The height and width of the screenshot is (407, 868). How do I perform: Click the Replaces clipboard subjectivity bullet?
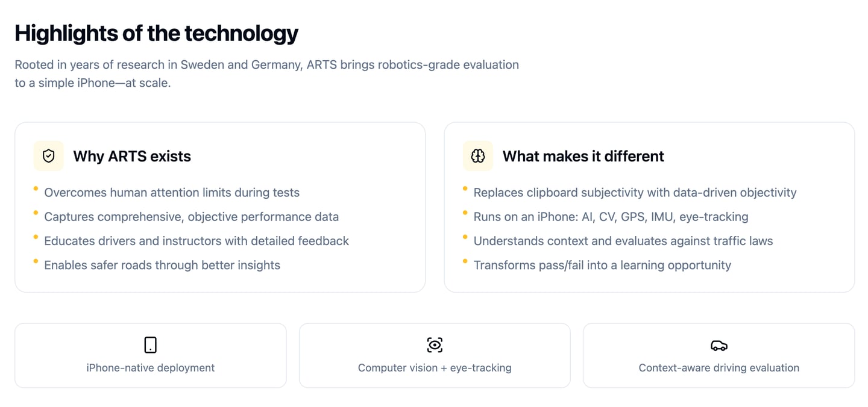(x=635, y=193)
